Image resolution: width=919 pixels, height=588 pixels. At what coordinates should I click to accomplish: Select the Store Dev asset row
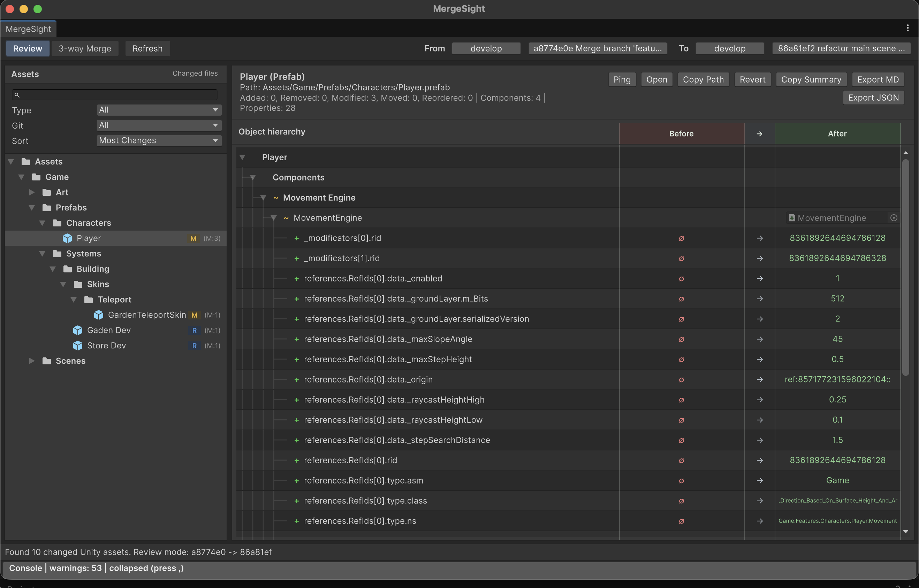pos(116,346)
